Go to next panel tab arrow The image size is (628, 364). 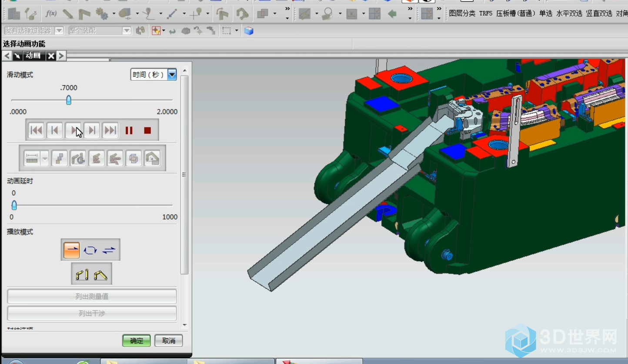coord(61,56)
